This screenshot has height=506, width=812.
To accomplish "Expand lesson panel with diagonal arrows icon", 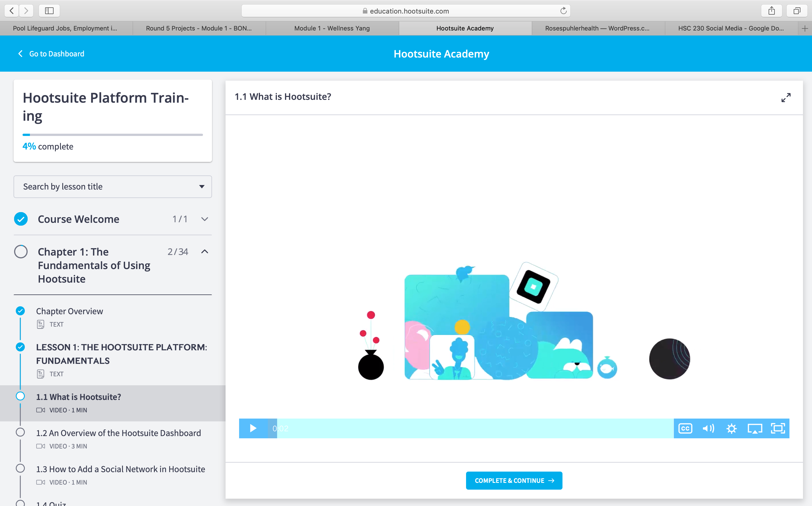I will point(786,97).
